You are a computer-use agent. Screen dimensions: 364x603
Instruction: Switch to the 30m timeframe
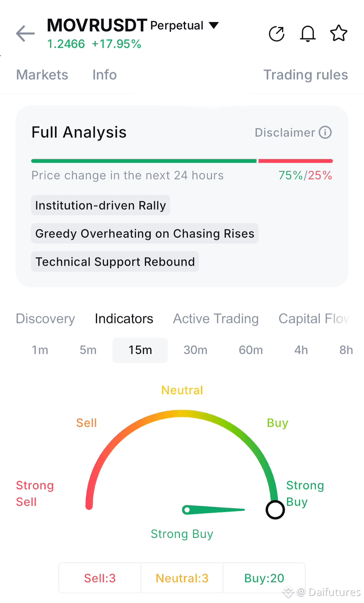click(195, 350)
